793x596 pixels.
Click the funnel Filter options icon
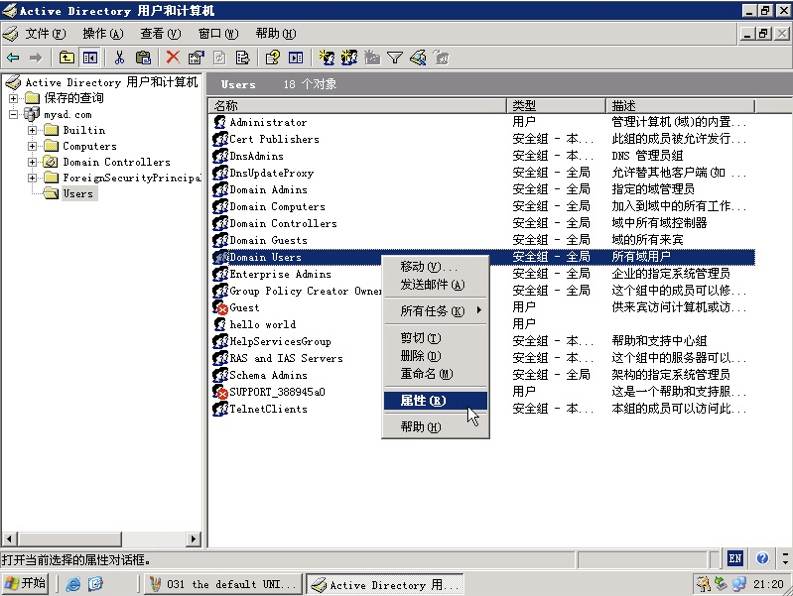pos(394,58)
